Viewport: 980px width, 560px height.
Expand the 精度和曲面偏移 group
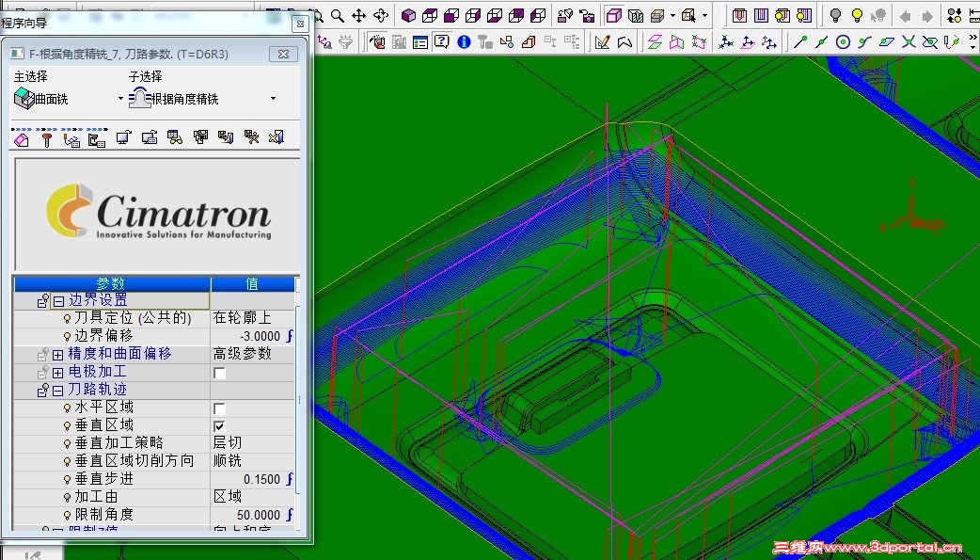(58, 355)
